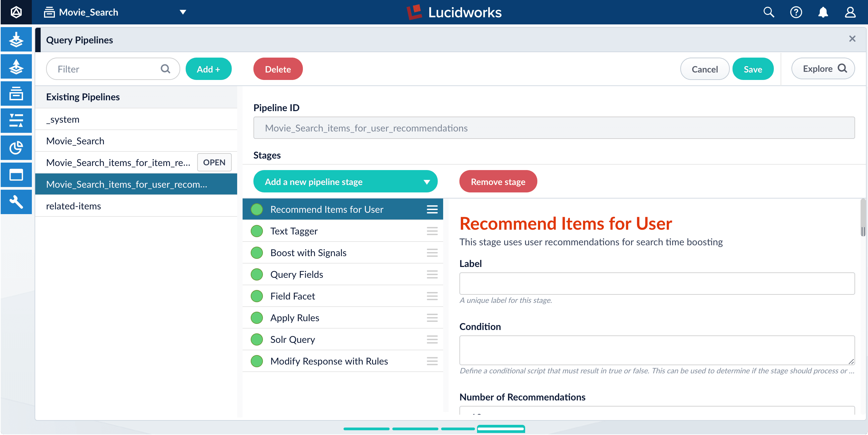Viewport: 868px width, 435px height.
Task: Click the search magnifier in the top bar
Action: tap(769, 12)
